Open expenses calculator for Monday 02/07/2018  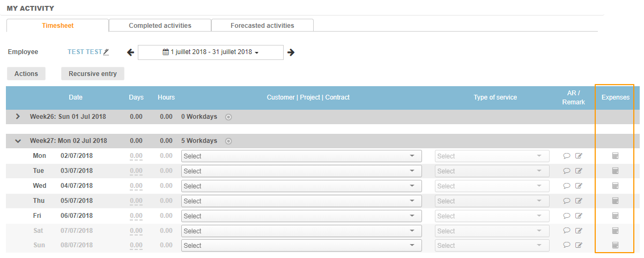(x=615, y=156)
